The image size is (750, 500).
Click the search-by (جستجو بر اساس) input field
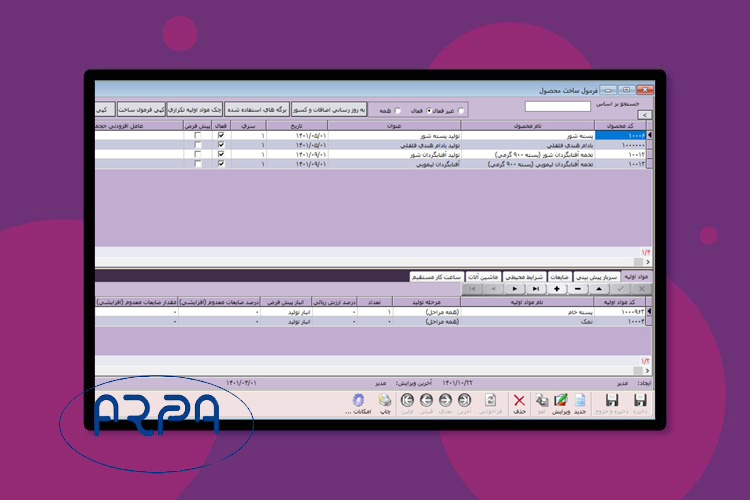[557, 104]
